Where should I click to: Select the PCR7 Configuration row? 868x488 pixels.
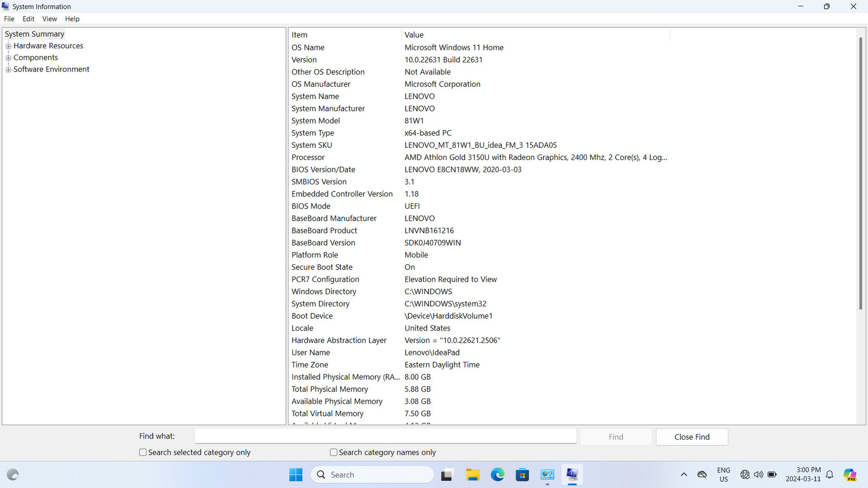click(x=479, y=279)
